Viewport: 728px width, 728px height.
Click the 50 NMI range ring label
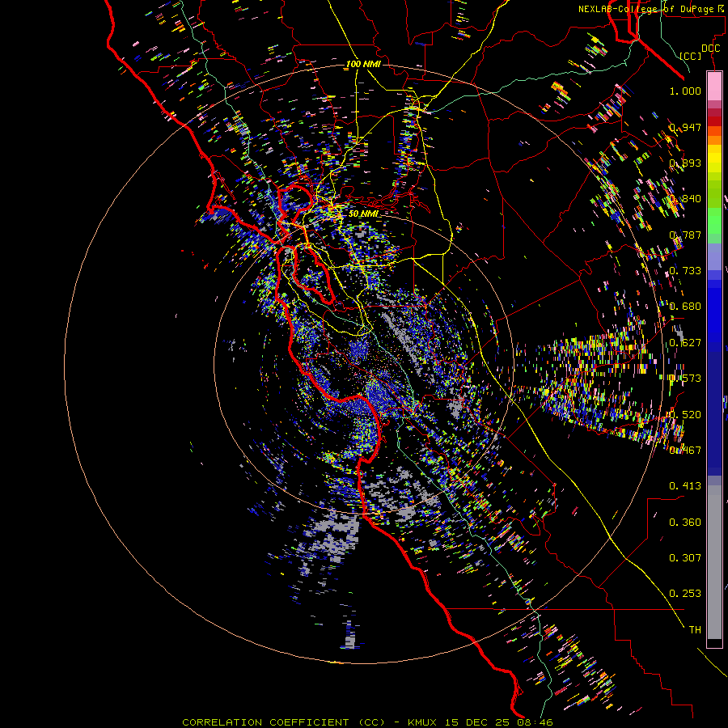(x=363, y=214)
